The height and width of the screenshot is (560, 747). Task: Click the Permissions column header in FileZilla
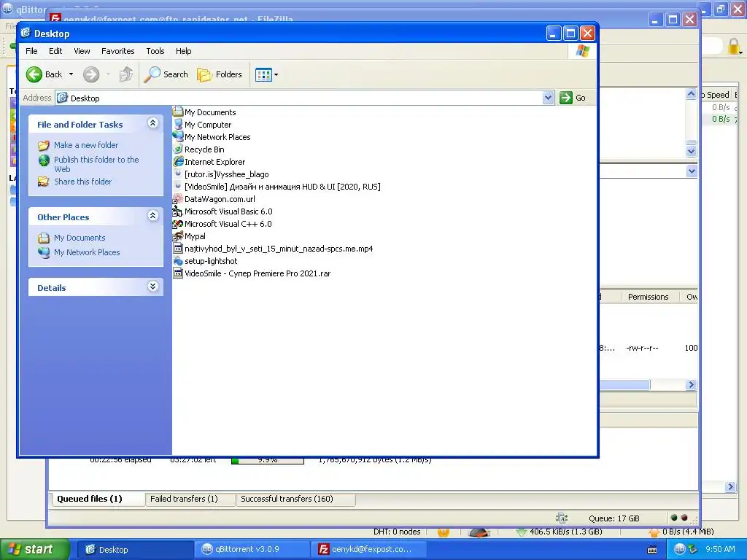tap(648, 297)
